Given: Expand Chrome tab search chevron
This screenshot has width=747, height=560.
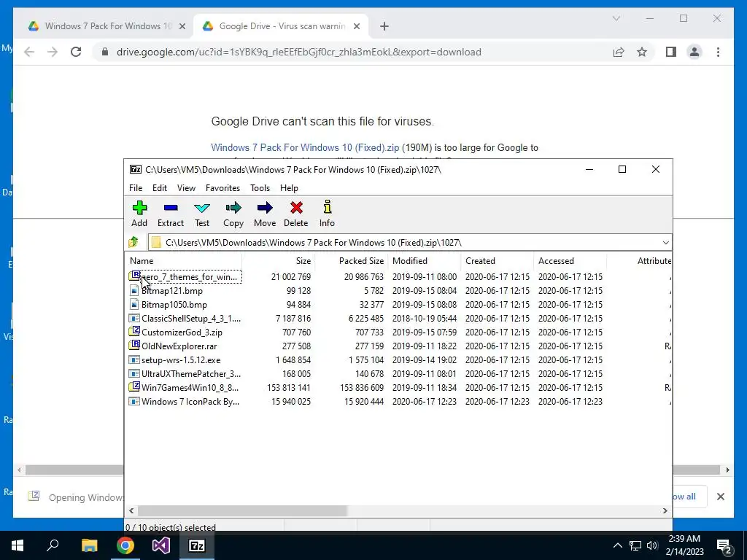Looking at the screenshot, I should [x=616, y=18].
